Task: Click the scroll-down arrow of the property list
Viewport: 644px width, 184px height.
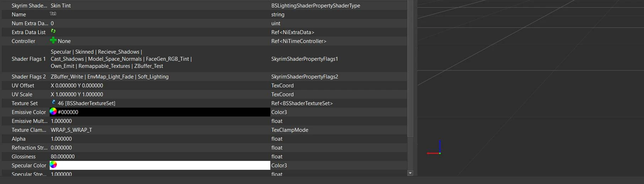Action: click(x=410, y=173)
